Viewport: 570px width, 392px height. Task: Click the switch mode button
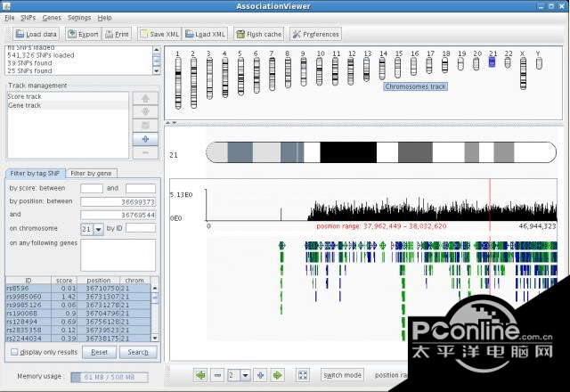click(342, 375)
